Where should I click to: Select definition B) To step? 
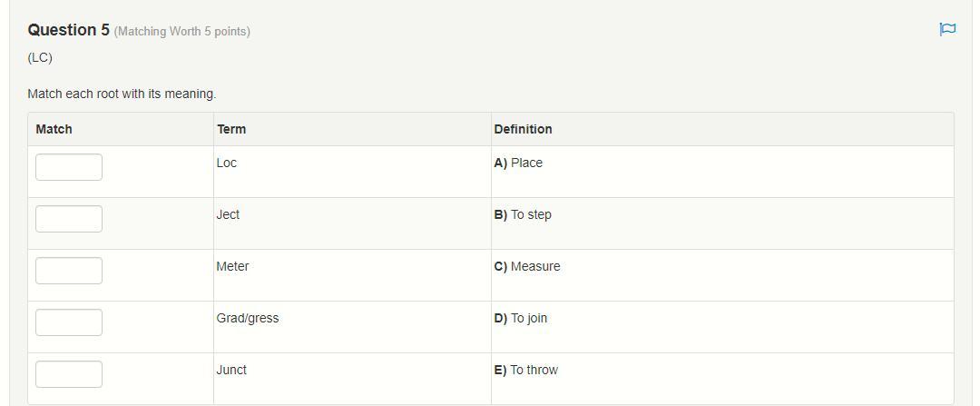click(x=523, y=215)
